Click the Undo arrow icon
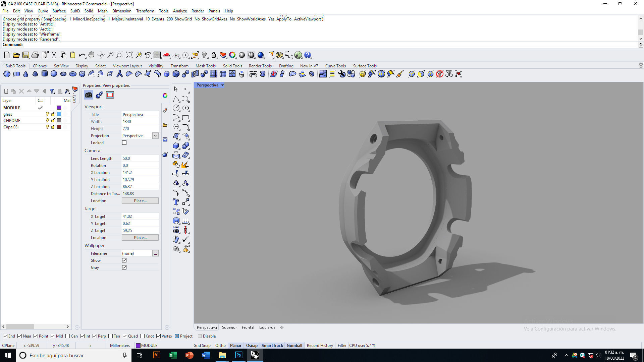This screenshot has height=362, width=644. pos(82,55)
